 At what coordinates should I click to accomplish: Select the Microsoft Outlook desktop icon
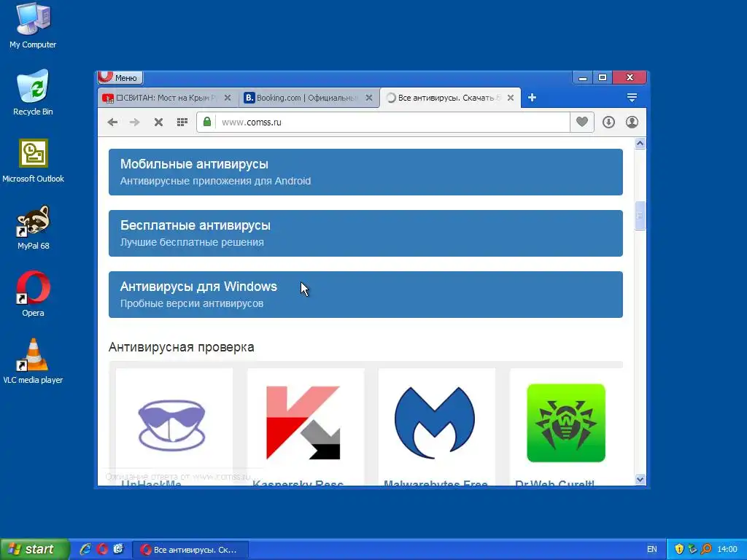point(33,160)
